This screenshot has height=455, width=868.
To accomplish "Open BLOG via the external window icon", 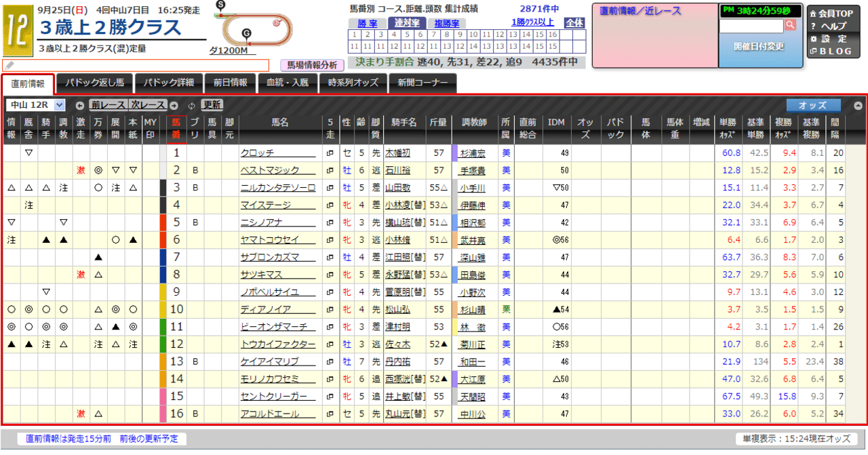I will pyautogui.click(x=812, y=50).
